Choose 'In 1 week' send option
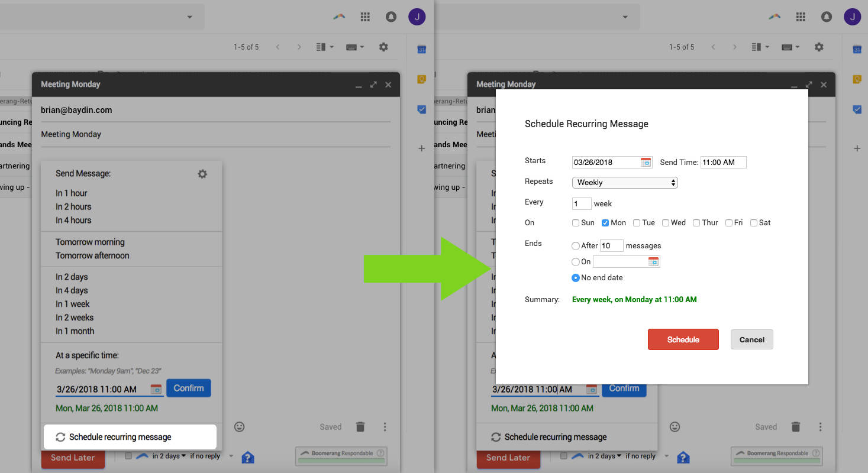This screenshot has width=868, height=473. click(72, 303)
